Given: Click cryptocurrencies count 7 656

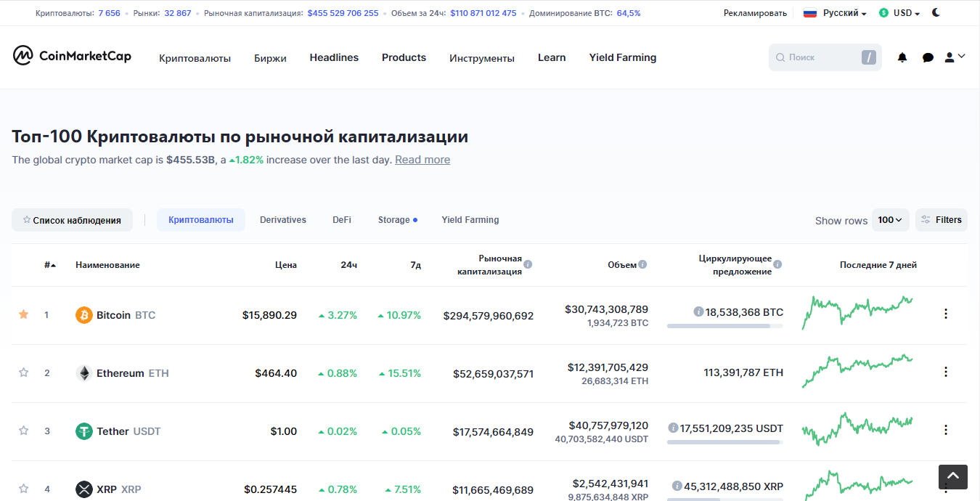Looking at the screenshot, I should [109, 13].
